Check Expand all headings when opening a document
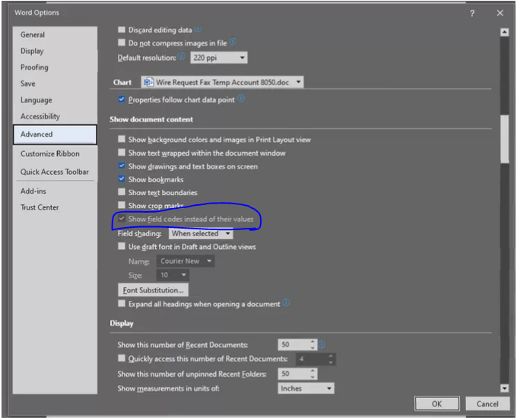Viewport: 517px width, 420px height. point(122,303)
